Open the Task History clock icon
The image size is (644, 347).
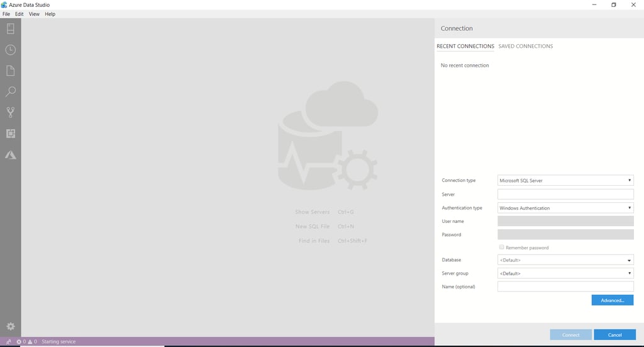11,50
